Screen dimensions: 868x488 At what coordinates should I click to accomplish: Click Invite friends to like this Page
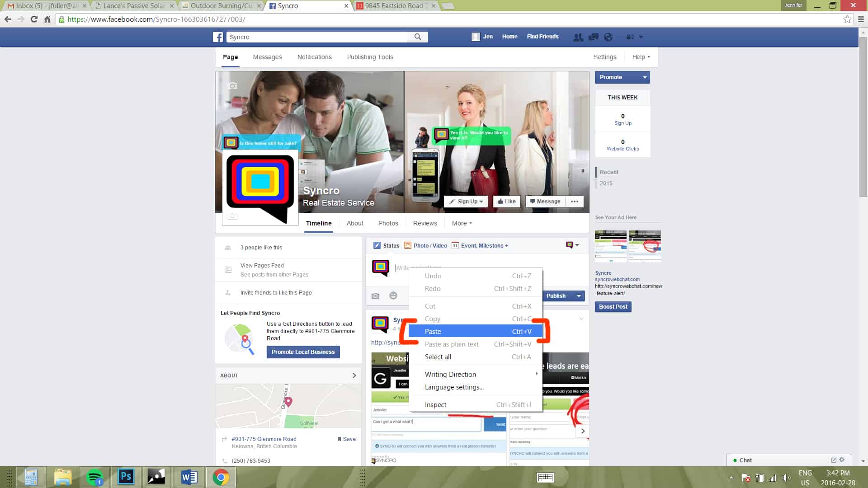(276, 292)
